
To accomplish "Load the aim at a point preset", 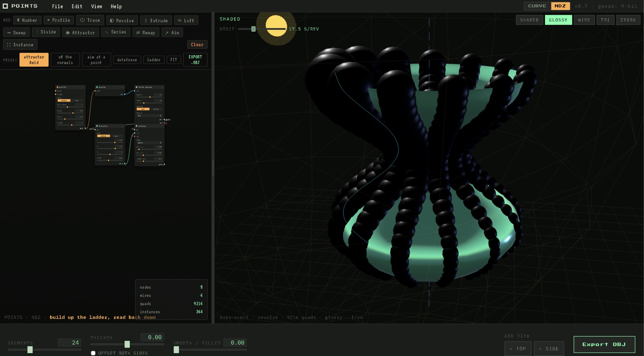I will point(96,60).
